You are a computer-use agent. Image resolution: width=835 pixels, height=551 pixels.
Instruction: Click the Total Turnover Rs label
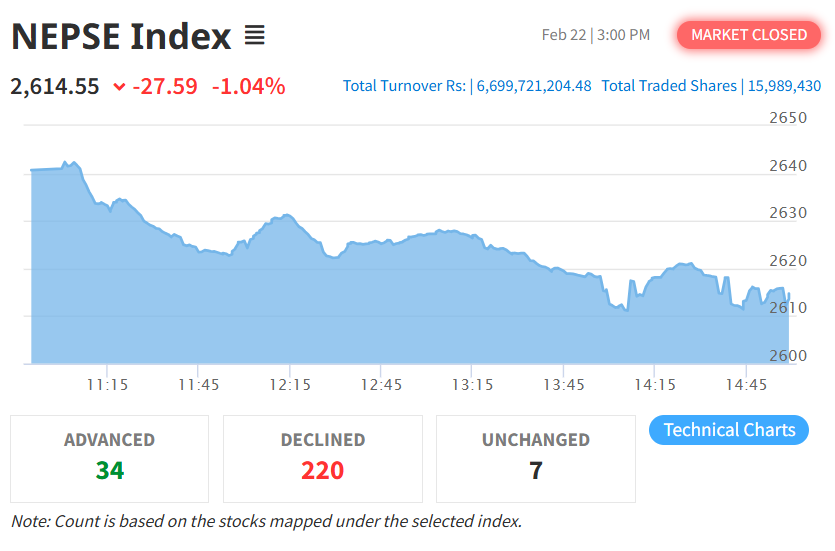pyautogui.click(x=404, y=86)
